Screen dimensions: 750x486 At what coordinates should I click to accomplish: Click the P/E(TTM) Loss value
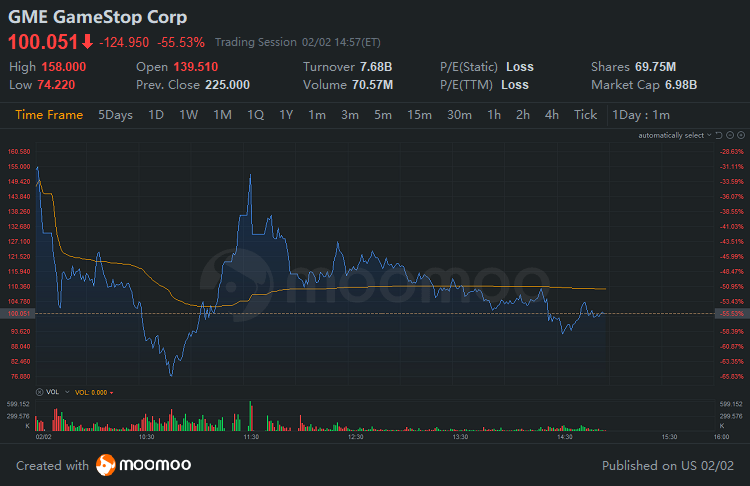pyautogui.click(x=515, y=85)
